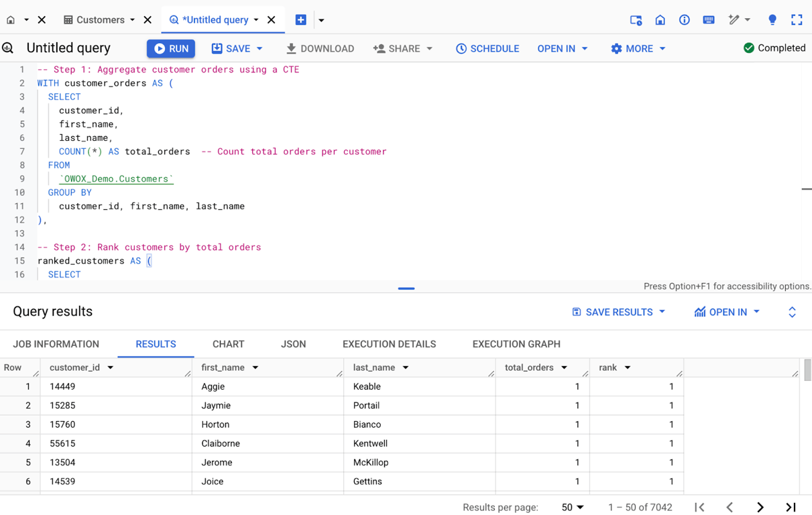The height and width of the screenshot is (515, 812).
Task: Click the scheduled queries screen icon at top right
Action: pyautogui.click(x=636, y=20)
